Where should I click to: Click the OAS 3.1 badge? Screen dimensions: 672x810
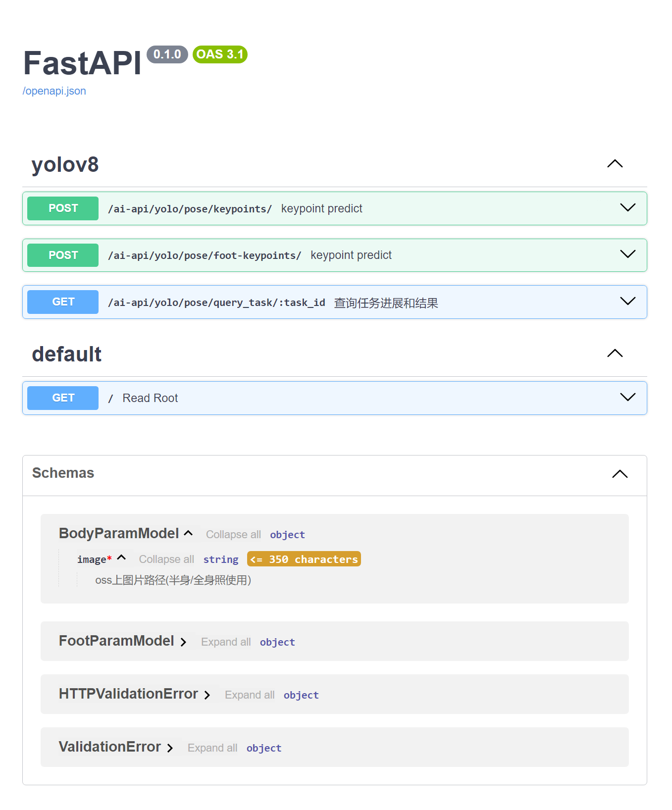pos(220,54)
